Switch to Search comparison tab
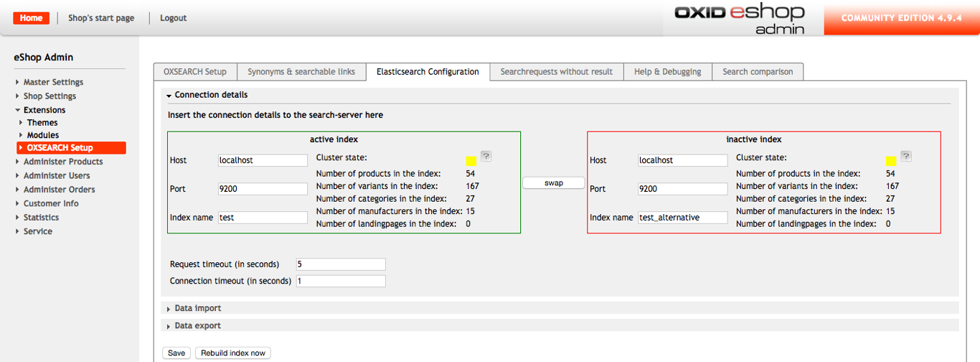 click(758, 72)
